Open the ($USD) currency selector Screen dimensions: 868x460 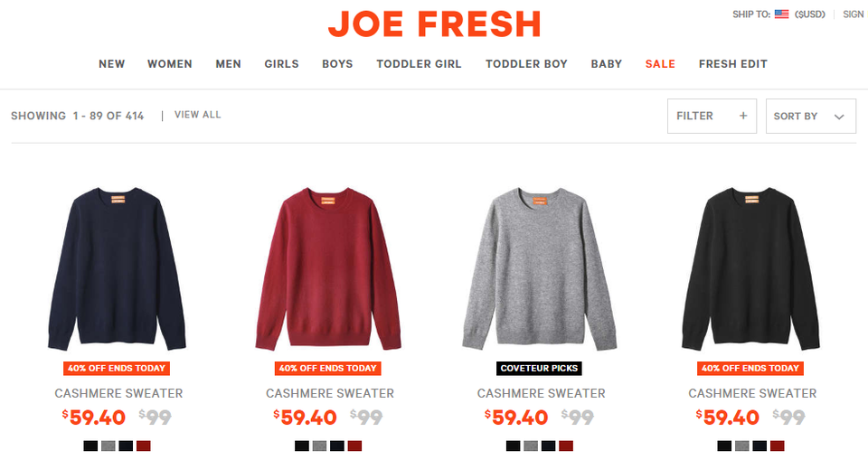coord(810,14)
